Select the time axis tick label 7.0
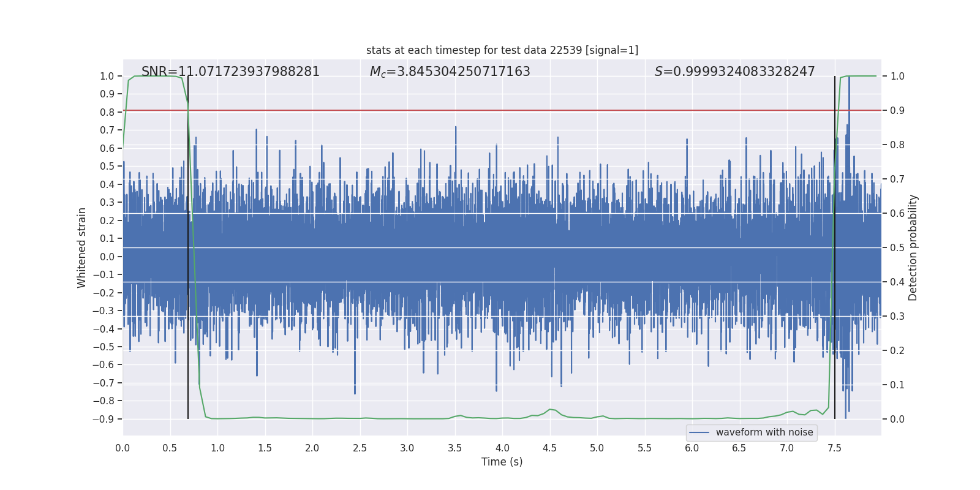Viewport: 980px width, 490px height. tap(787, 448)
